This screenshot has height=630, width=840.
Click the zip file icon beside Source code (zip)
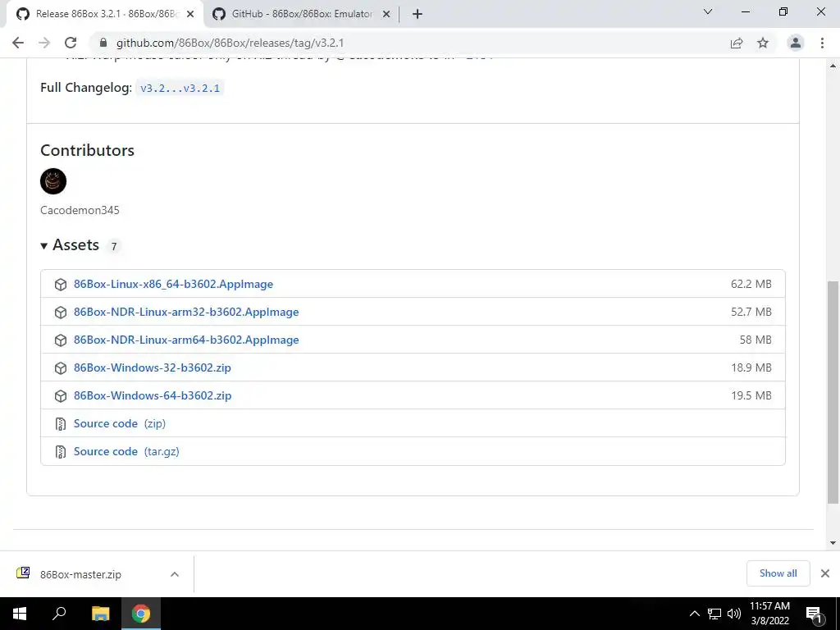(61, 424)
